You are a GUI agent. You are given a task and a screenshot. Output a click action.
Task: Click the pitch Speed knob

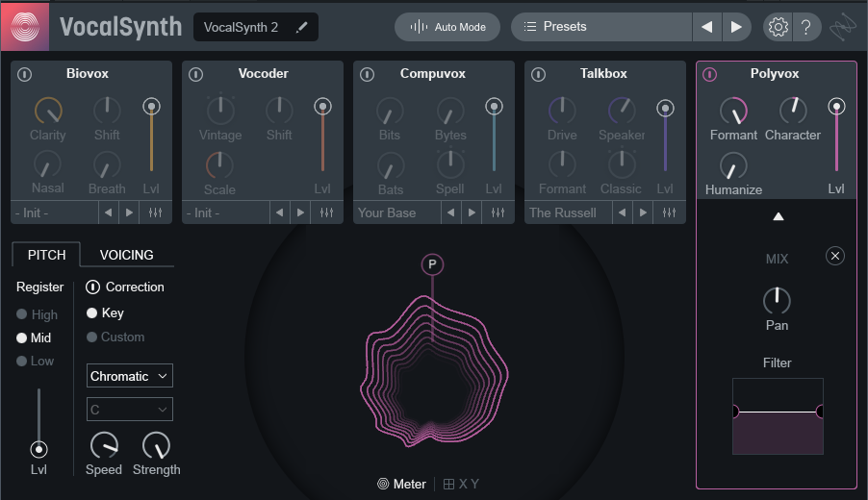(x=104, y=446)
